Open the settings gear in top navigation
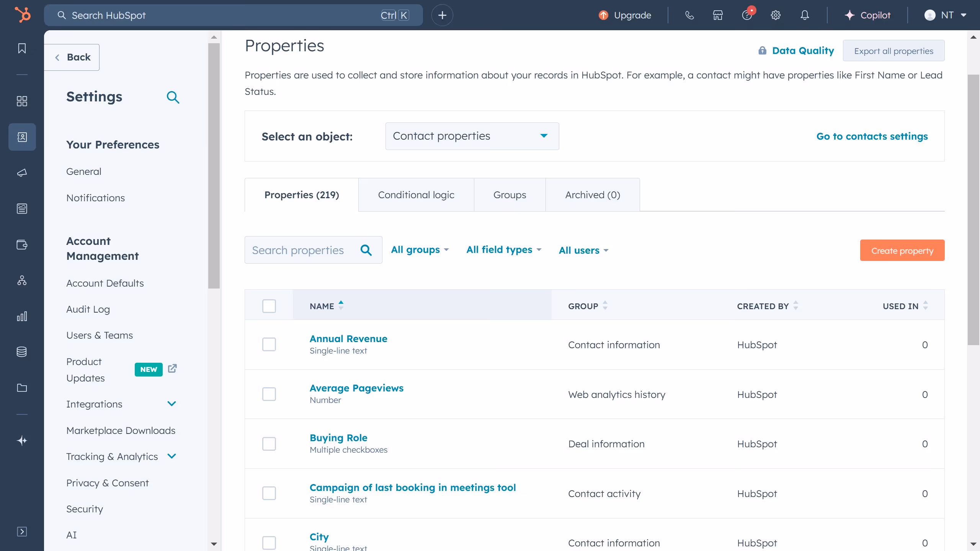980x551 pixels. (x=775, y=15)
